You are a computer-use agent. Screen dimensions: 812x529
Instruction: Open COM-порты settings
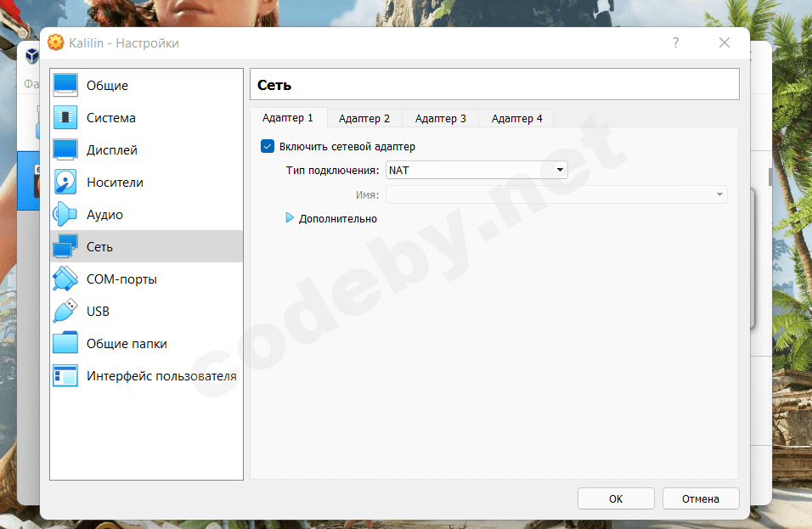coord(147,279)
